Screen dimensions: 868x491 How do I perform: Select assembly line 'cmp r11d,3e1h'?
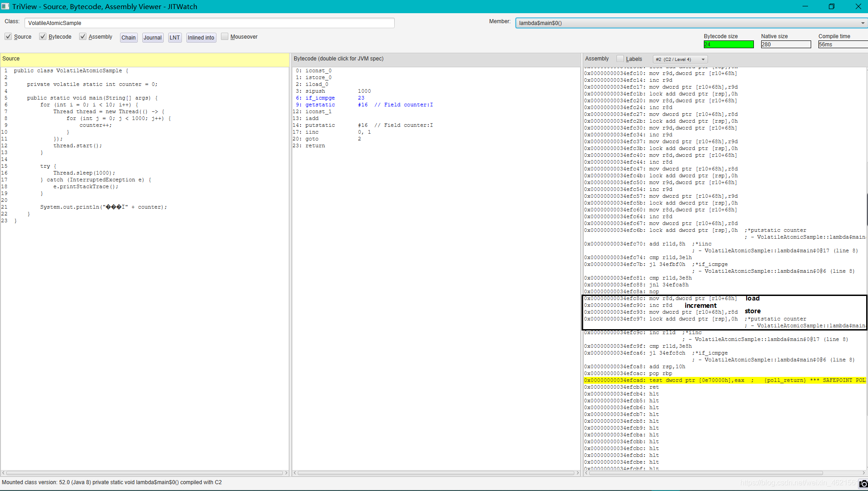coord(638,257)
